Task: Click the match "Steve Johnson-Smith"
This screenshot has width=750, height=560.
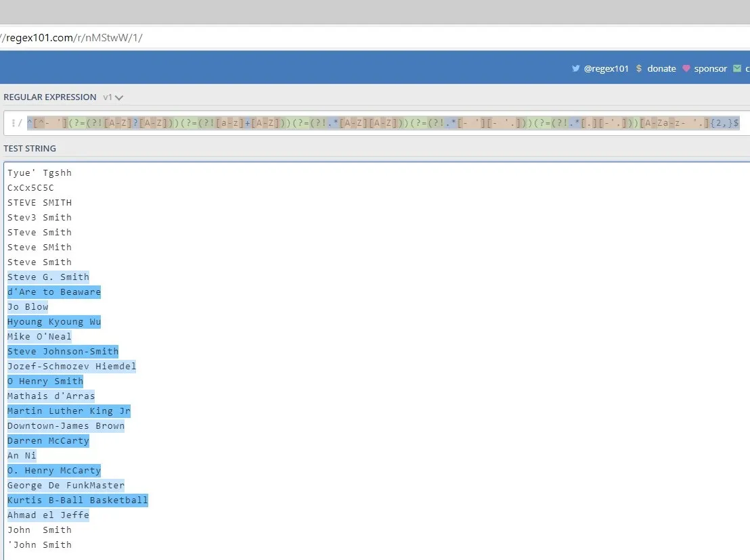Action: [x=63, y=352]
